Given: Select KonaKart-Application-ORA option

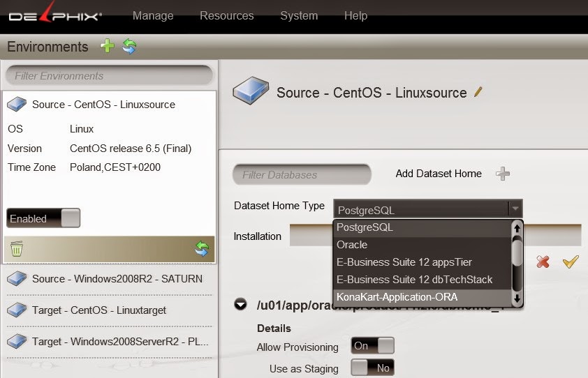Looking at the screenshot, I should coord(422,297).
